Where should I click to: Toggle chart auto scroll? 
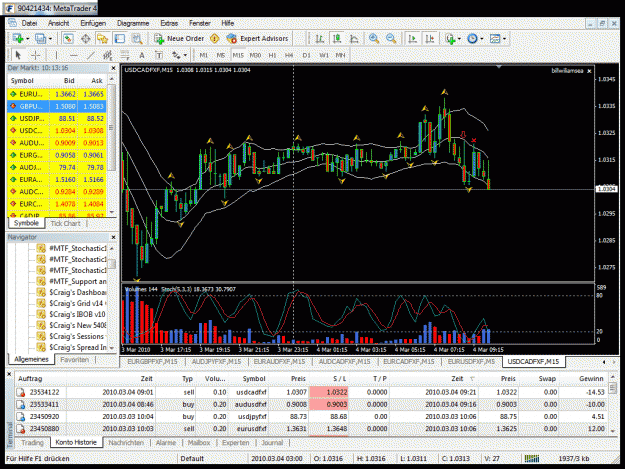point(413,39)
